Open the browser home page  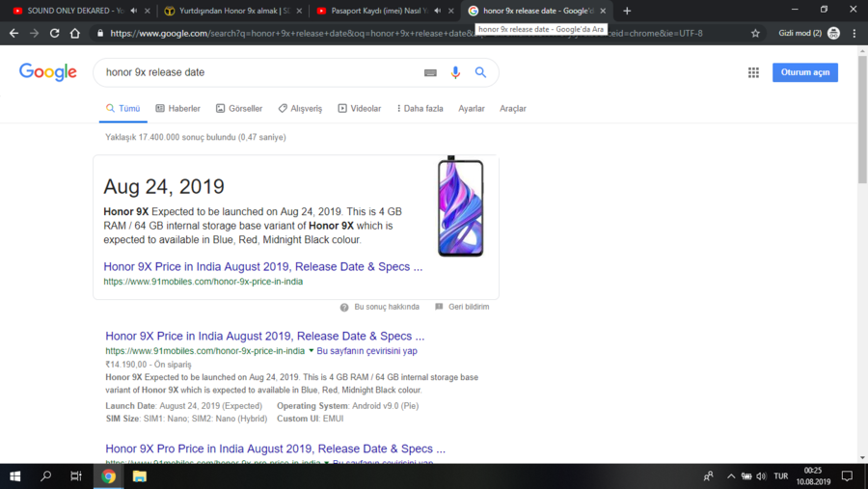point(74,33)
